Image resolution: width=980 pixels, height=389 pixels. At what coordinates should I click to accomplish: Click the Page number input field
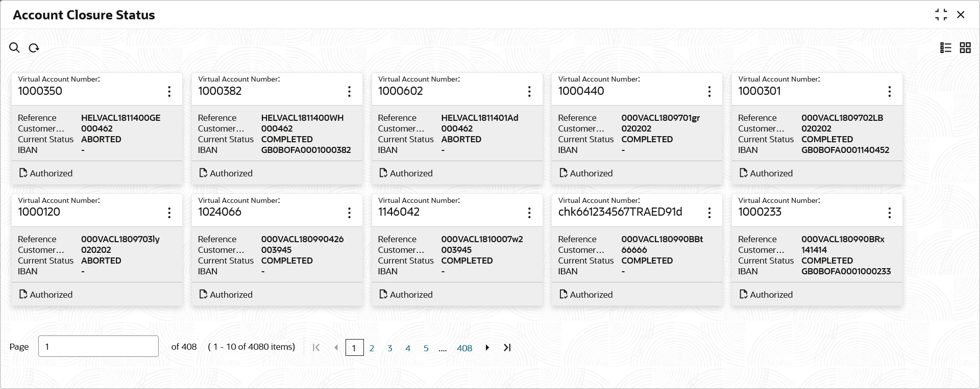point(99,347)
